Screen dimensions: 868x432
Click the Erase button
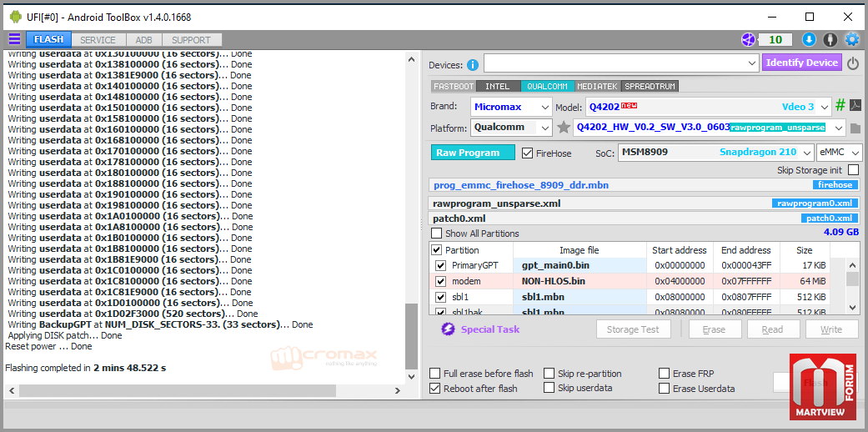pyautogui.click(x=714, y=329)
